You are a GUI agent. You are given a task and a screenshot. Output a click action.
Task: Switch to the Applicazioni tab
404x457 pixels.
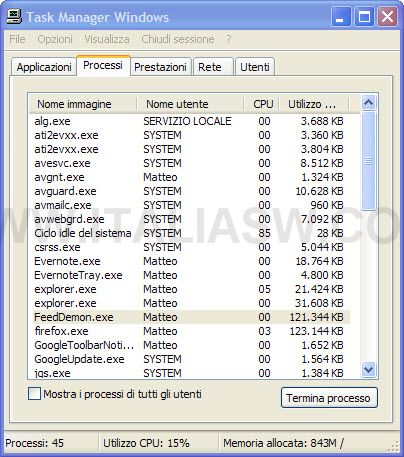[x=44, y=67]
